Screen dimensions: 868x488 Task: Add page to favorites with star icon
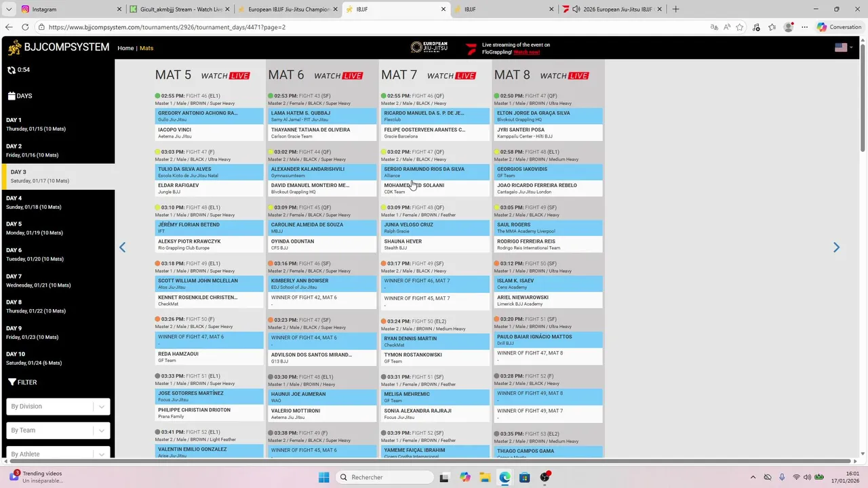coord(740,27)
